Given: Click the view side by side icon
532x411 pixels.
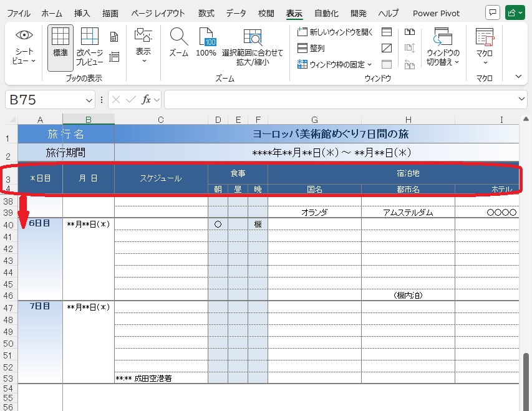Looking at the screenshot, I should click(x=410, y=32).
